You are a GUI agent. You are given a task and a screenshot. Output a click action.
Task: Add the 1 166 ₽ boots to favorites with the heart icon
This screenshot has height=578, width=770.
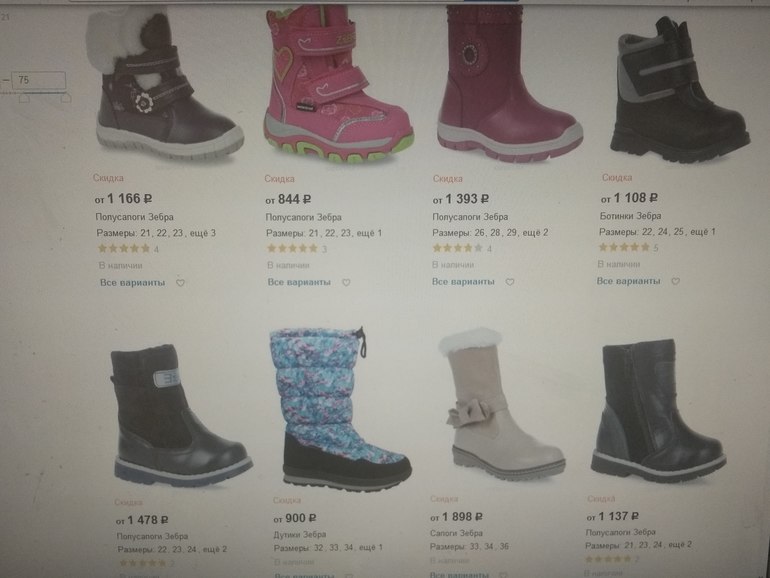click(x=180, y=283)
